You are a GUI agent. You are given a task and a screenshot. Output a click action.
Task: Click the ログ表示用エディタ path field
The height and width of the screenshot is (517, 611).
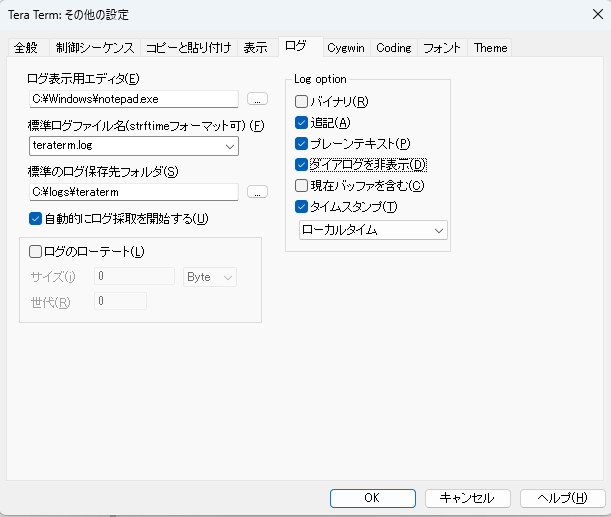(x=134, y=99)
